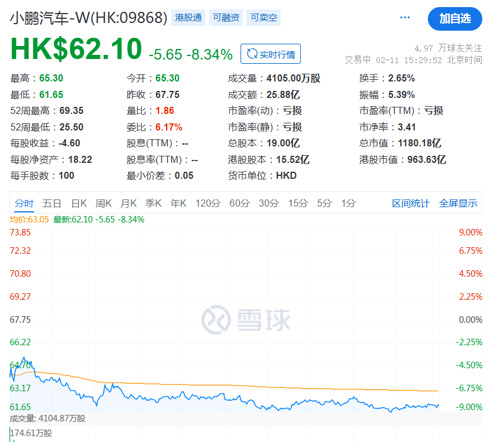Viewport: 500px width, 442px height.
Task: Select the 5分 interval tab
Action: pyautogui.click(x=324, y=203)
